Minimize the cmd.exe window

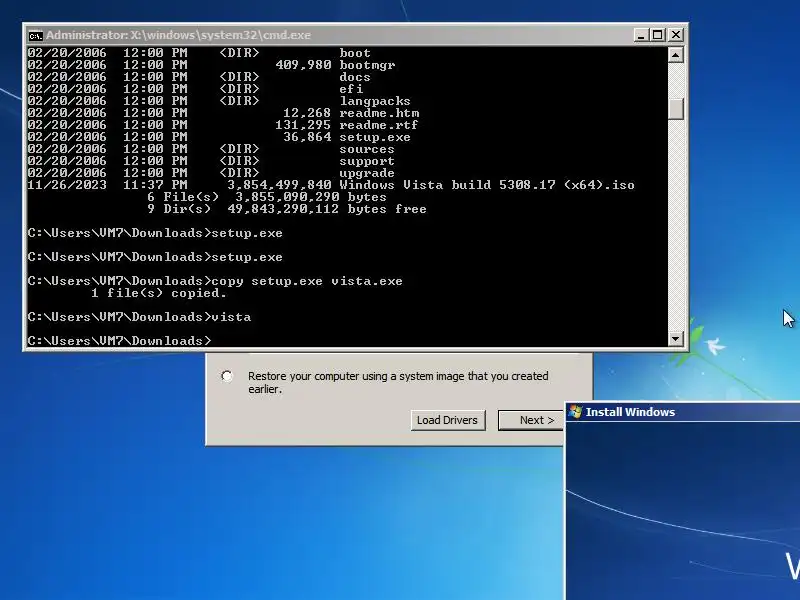641,35
